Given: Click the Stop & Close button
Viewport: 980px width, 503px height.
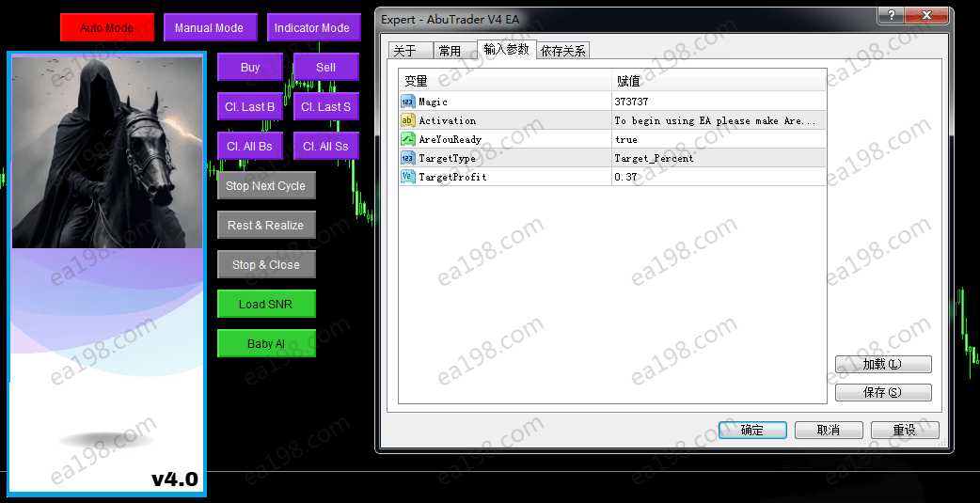Looking at the screenshot, I should pyautogui.click(x=266, y=265).
